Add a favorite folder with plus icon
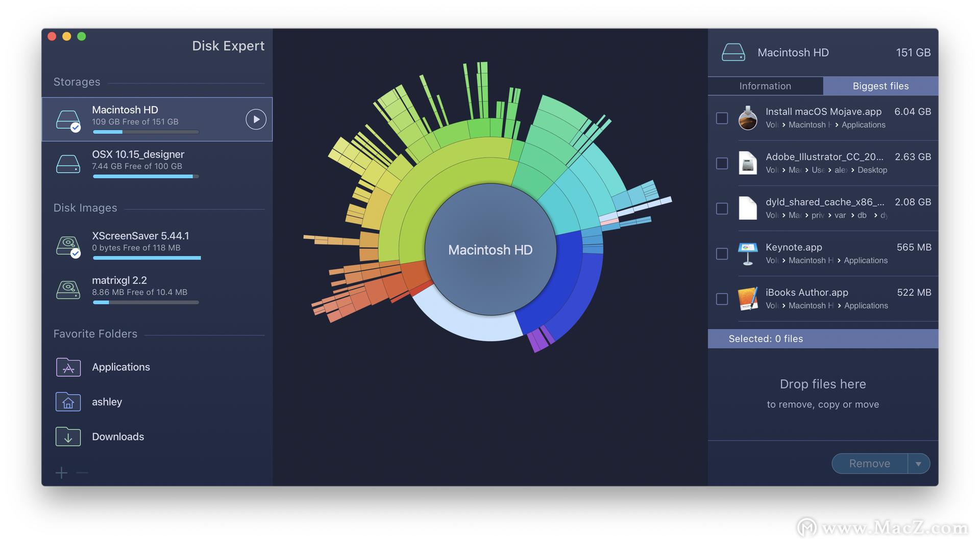 pyautogui.click(x=61, y=473)
